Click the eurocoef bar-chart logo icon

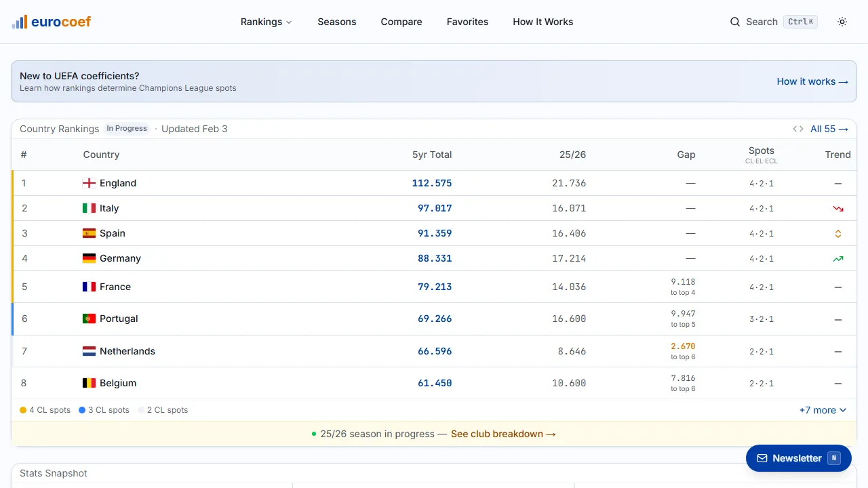pyautogui.click(x=18, y=21)
